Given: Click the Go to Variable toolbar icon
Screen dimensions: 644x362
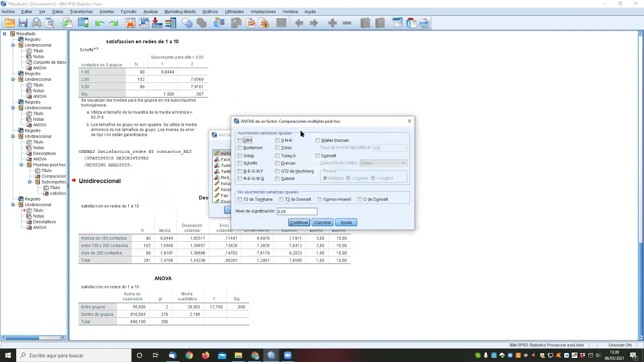Looking at the screenshot, I should pos(157,23).
